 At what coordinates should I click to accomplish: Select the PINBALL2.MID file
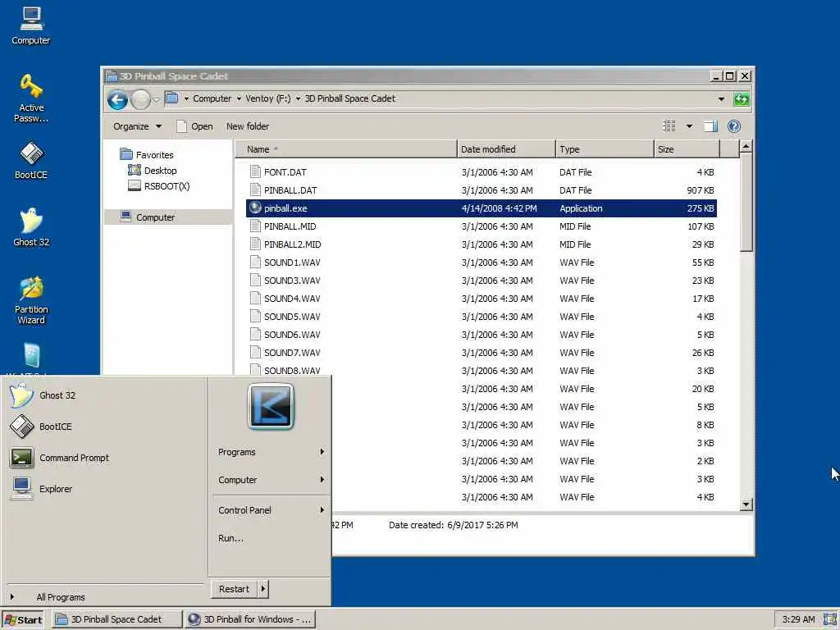coord(481,244)
